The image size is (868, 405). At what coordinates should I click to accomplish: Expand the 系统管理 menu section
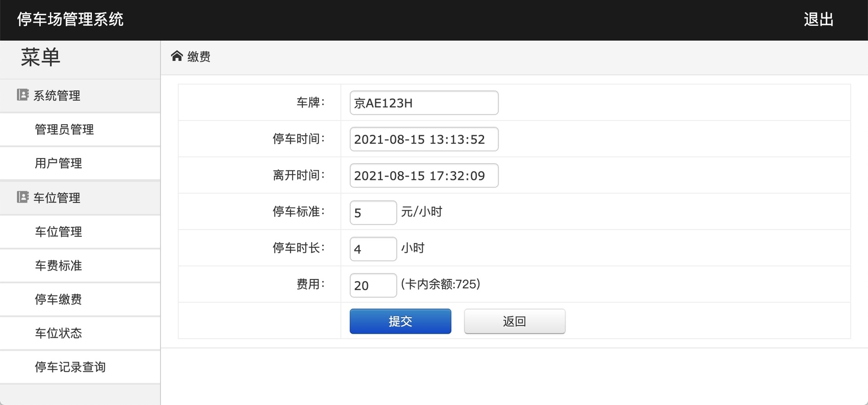click(x=57, y=95)
